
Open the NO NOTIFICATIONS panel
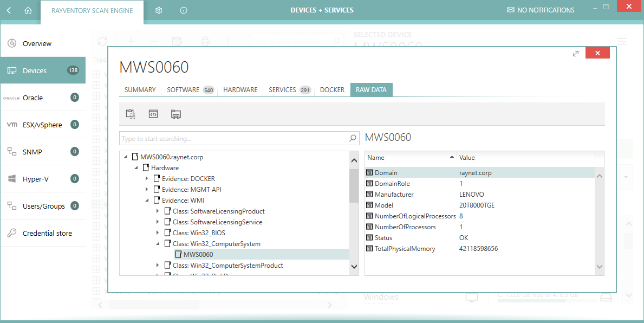540,10
